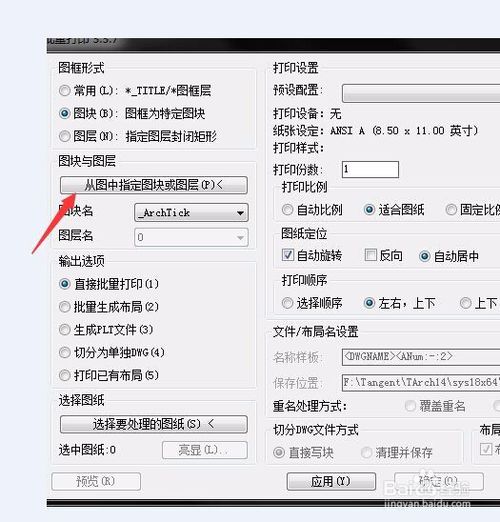Choose 切分为单独DWG(4) option
Screen dimensions: 500x522
pyautogui.click(x=64, y=352)
